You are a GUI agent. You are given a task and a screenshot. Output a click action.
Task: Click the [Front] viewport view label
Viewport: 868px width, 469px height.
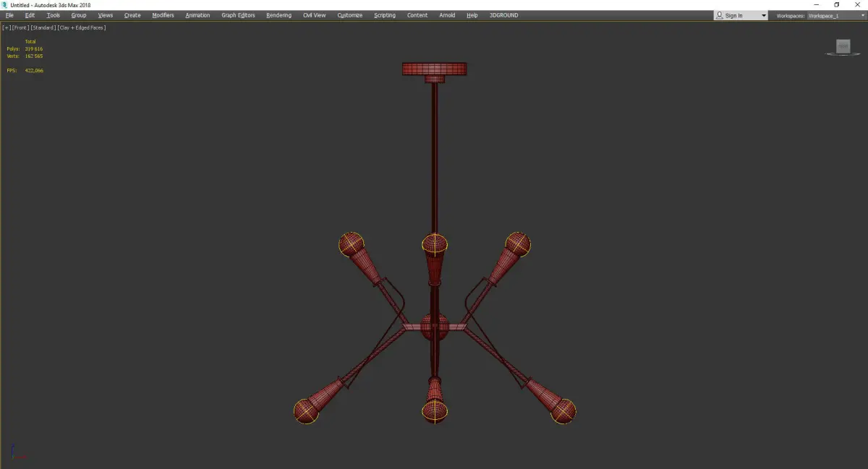click(20, 27)
